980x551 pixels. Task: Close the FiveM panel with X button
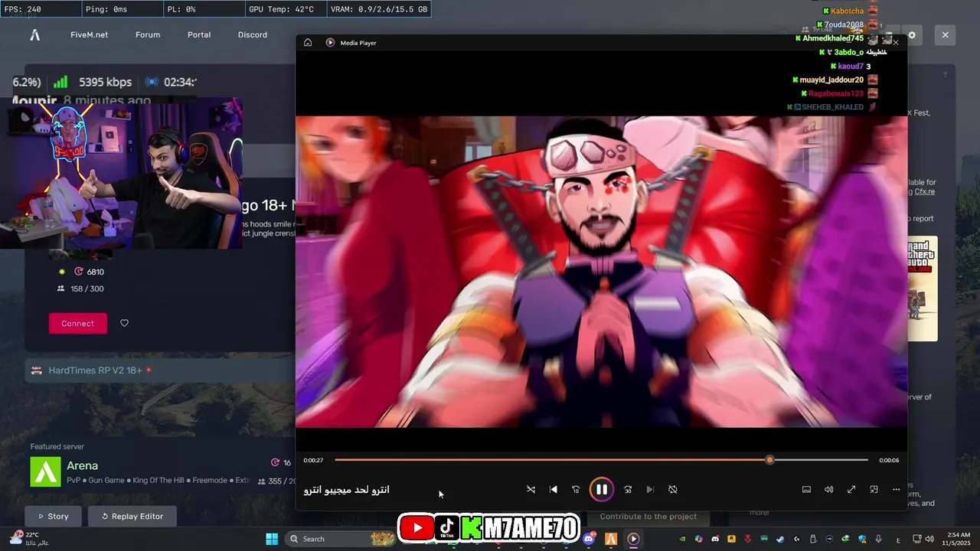pyautogui.click(x=945, y=35)
